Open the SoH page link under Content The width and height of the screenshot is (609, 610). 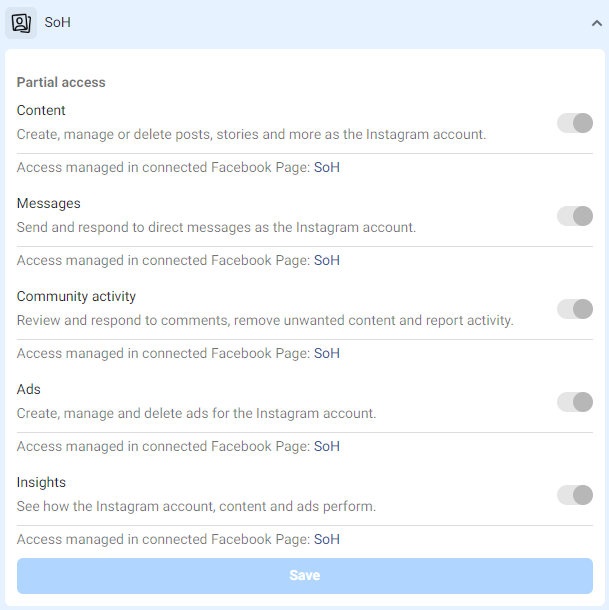pos(327,167)
